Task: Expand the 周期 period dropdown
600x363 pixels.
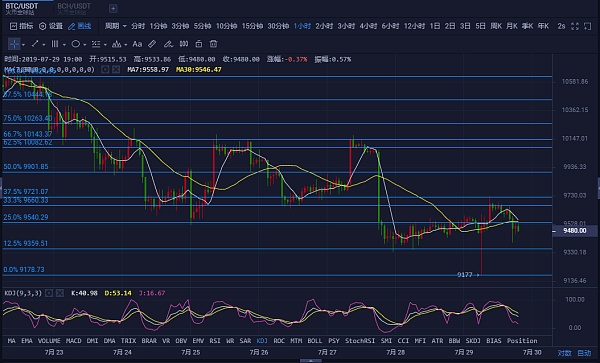Action: tap(116, 26)
